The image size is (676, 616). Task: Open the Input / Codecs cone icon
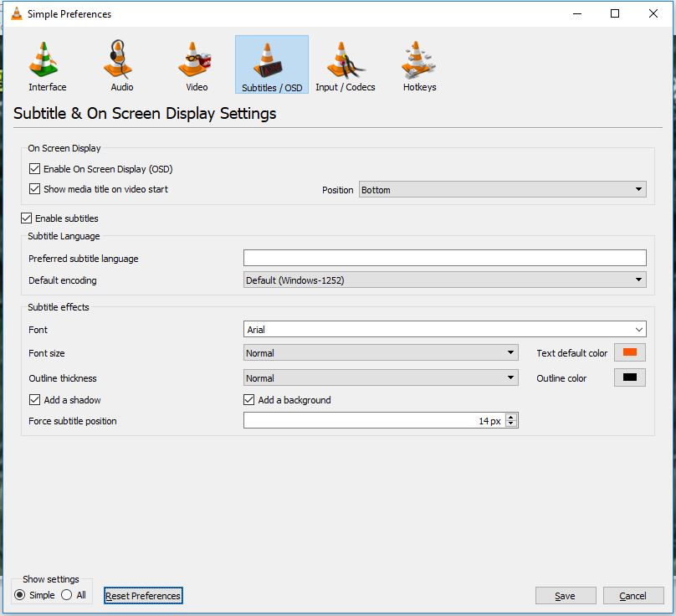click(345, 60)
